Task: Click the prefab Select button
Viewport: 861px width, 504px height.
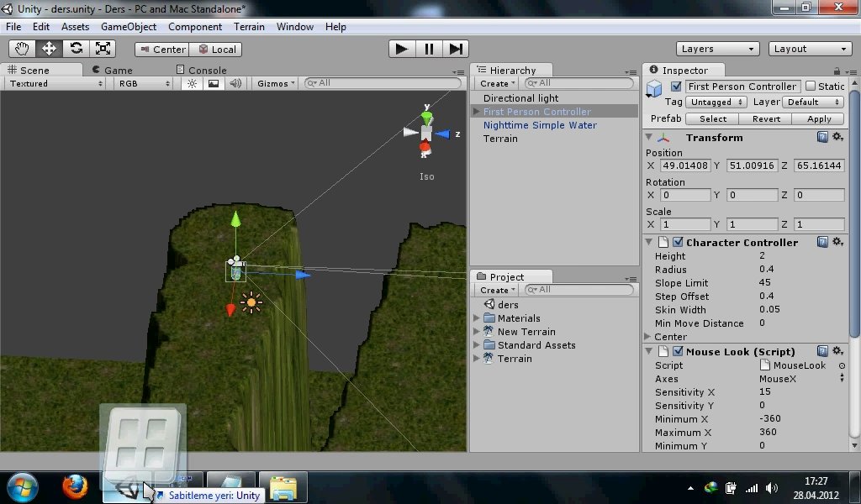Action: point(713,119)
